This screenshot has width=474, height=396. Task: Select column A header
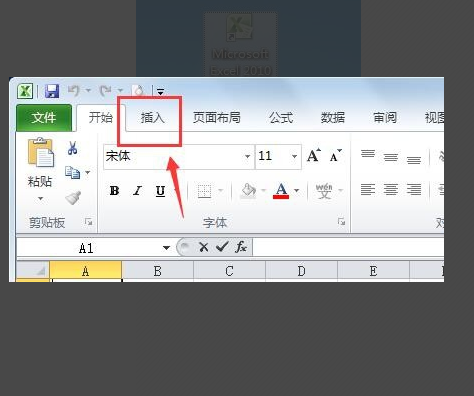[86, 271]
